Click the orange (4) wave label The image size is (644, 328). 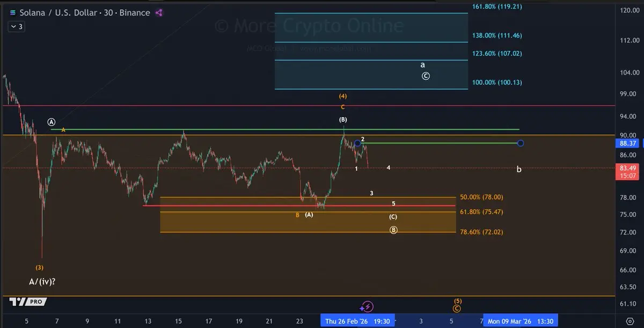coord(342,96)
